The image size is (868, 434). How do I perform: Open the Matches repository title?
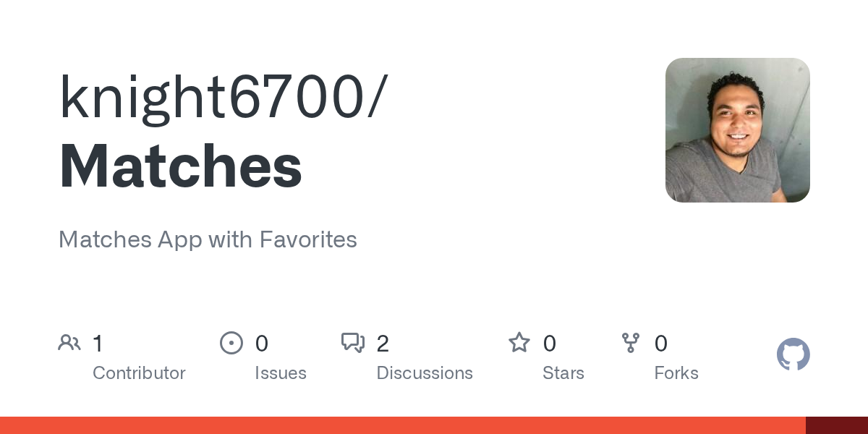pos(180,166)
